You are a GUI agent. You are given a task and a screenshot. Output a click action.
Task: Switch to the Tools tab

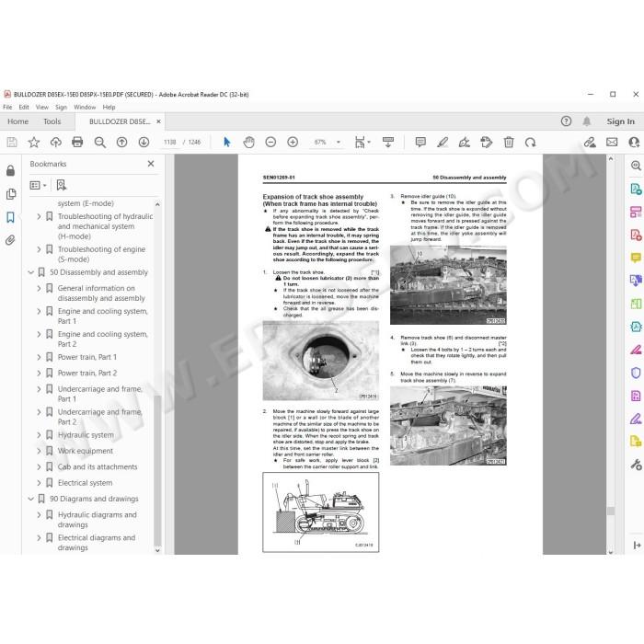[52, 121]
